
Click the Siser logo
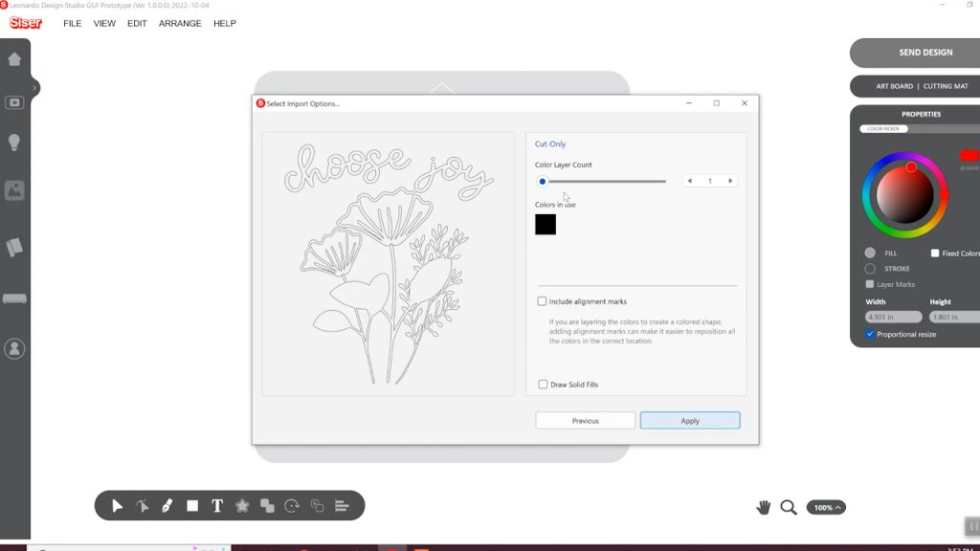point(26,23)
